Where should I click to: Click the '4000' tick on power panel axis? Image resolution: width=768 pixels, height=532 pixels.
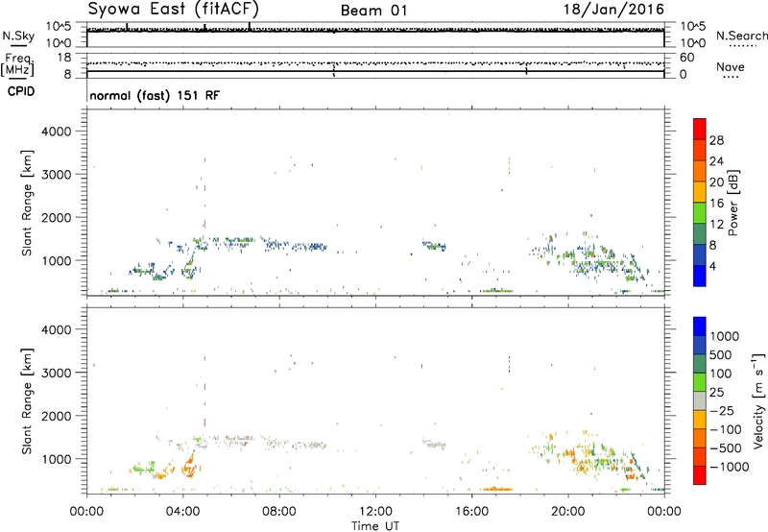tap(57, 132)
